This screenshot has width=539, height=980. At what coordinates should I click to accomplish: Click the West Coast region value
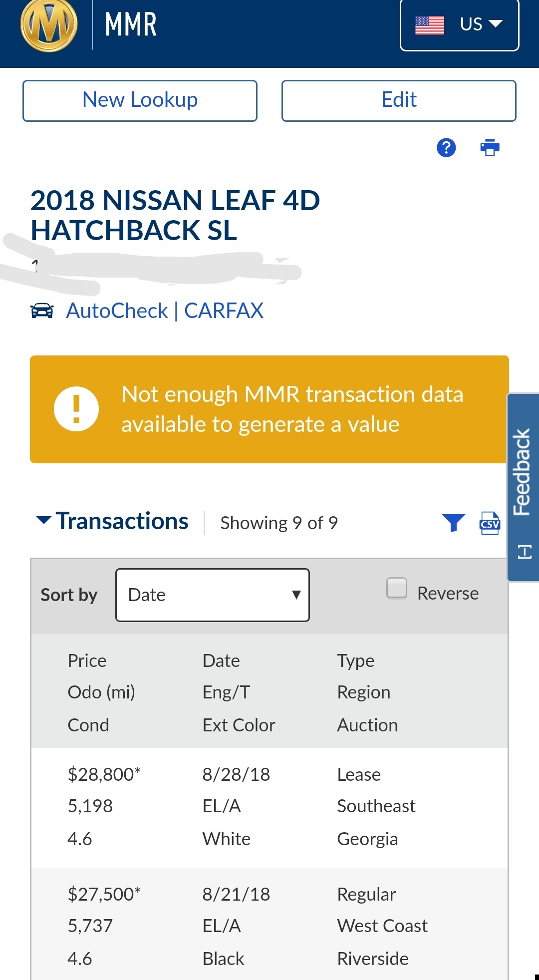click(x=383, y=926)
